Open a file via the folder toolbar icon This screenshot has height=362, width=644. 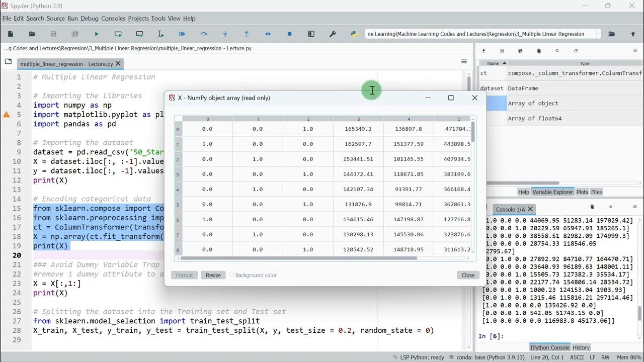point(32,34)
